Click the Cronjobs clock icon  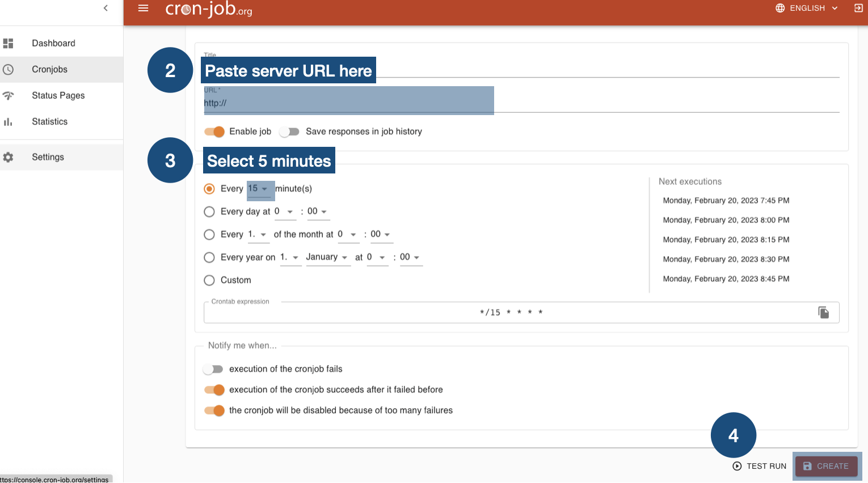(x=8, y=69)
